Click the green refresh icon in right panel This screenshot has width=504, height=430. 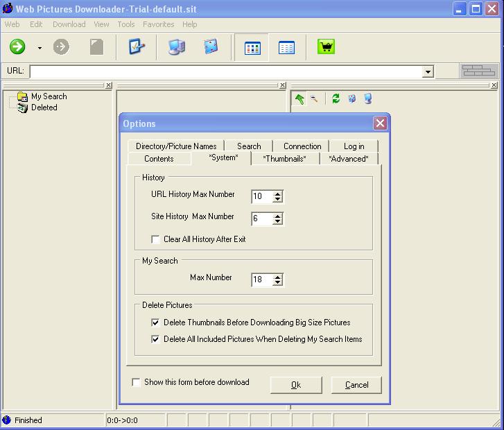336,99
